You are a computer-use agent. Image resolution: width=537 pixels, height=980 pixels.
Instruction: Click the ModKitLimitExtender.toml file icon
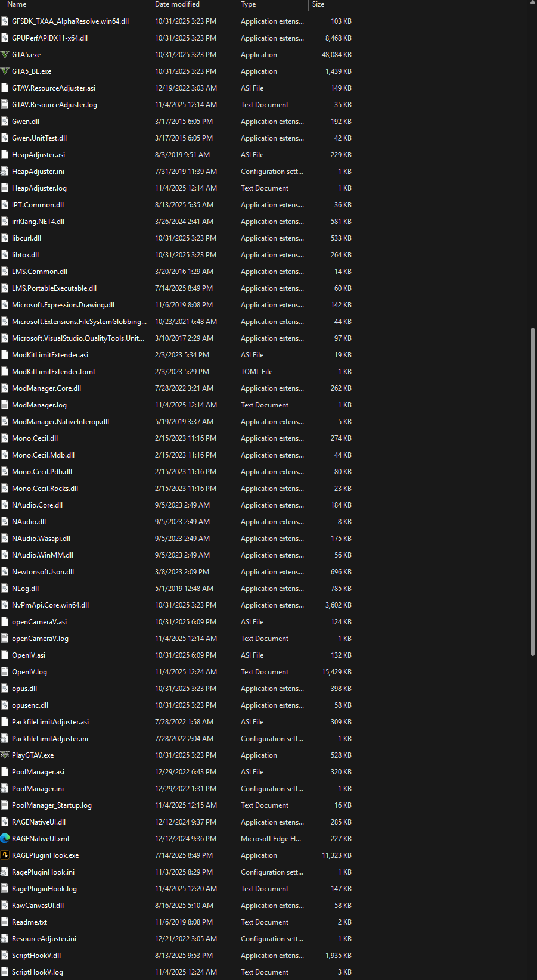click(5, 372)
